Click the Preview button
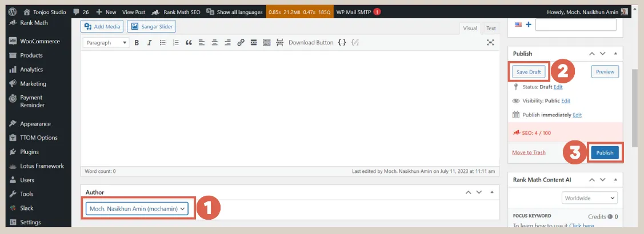This screenshot has height=234, width=644. [605, 72]
